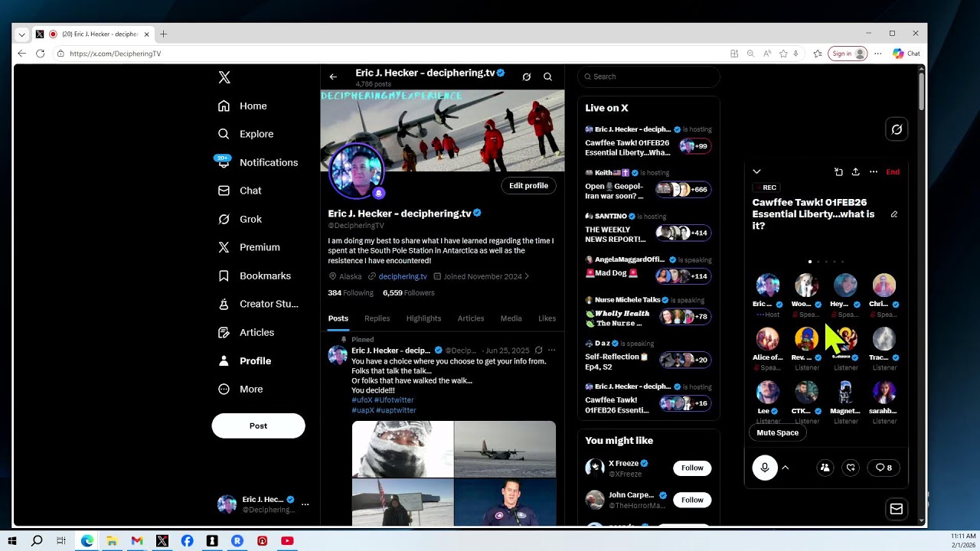Open YouTube from the Windows taskbar
This screenshot has width=980, height=551.
coord(287,541)
